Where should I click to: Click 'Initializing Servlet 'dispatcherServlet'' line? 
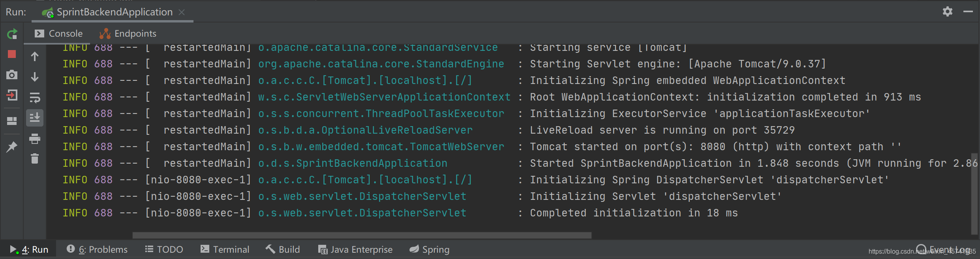(656, 196)
